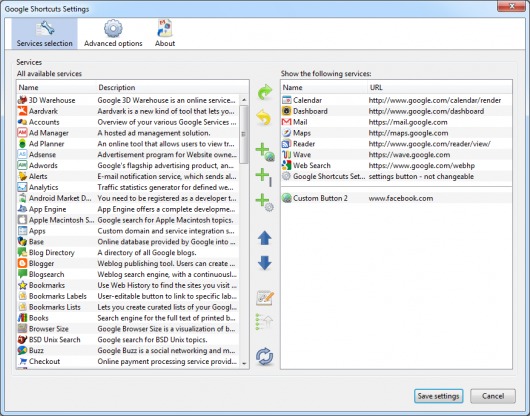The height and width of the screenshot is (416, 530).
Task: Click the green add-service arrow icon
Action: click(x=265, y=92)
